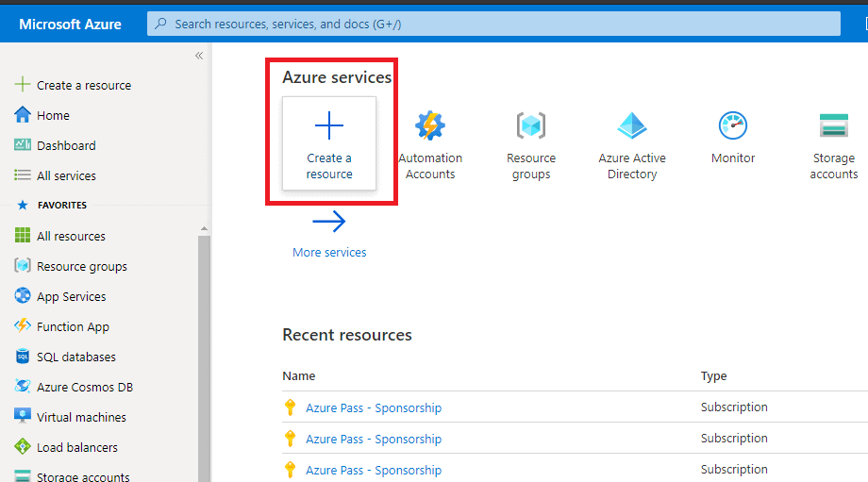Open Azure Cosmos DB label in sidebar
The image size is (868, 482).
click(x=85, y=387)
